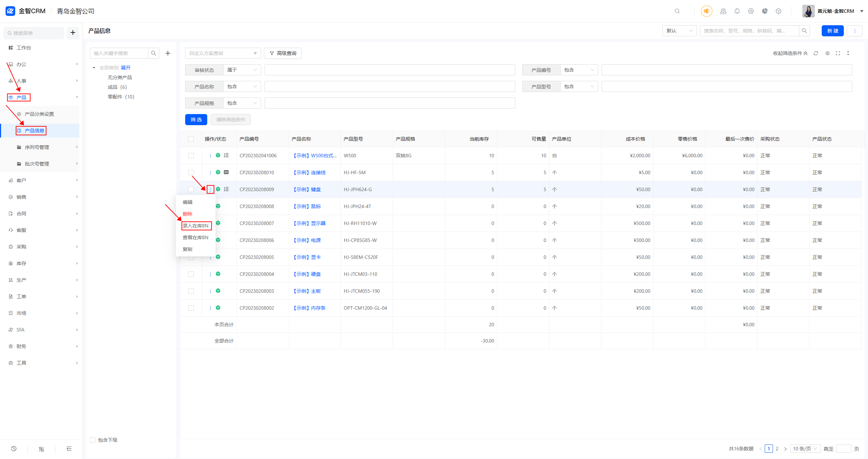This screenshot has width=868, height=459.
Task: Check the CP202302041006 row checkbox
Action: point(191,156)
